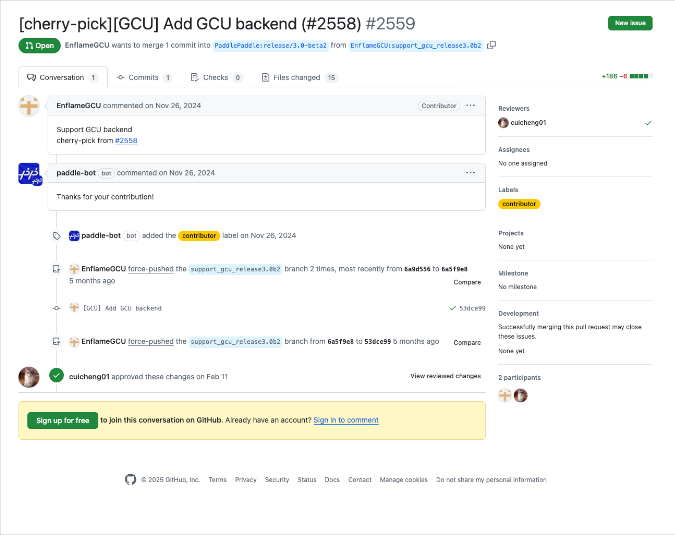This screenshot has width=675, height=535.
Task: View the Files changed tab
Action: [x=299, y=77]
